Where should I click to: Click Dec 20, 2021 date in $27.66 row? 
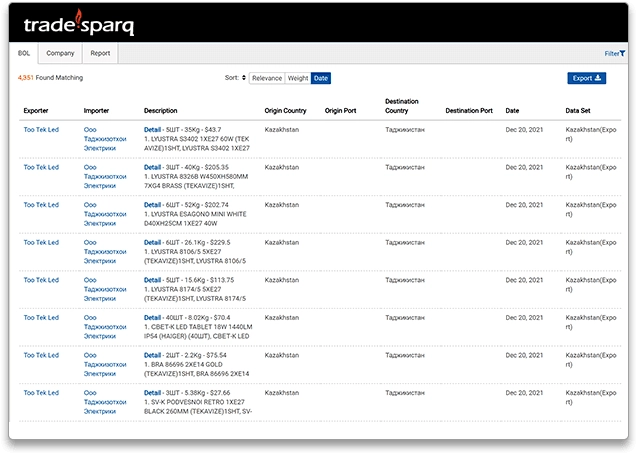(524, 393)
